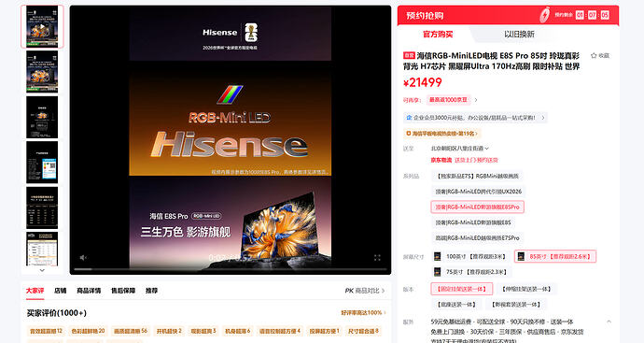Filter reviews by 开机超快 2 tag

tap(168, 331)
